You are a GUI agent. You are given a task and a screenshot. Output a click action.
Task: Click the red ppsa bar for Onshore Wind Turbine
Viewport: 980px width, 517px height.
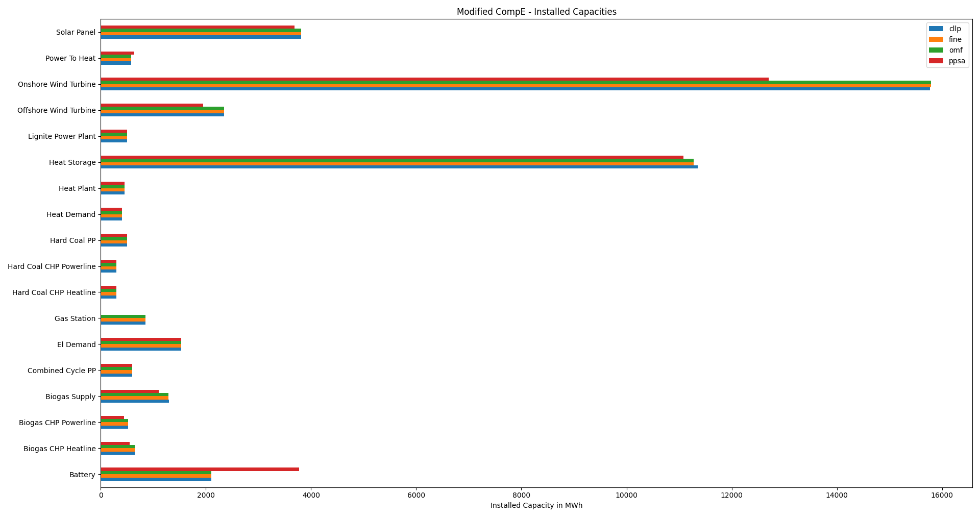(x=434, y=79)
